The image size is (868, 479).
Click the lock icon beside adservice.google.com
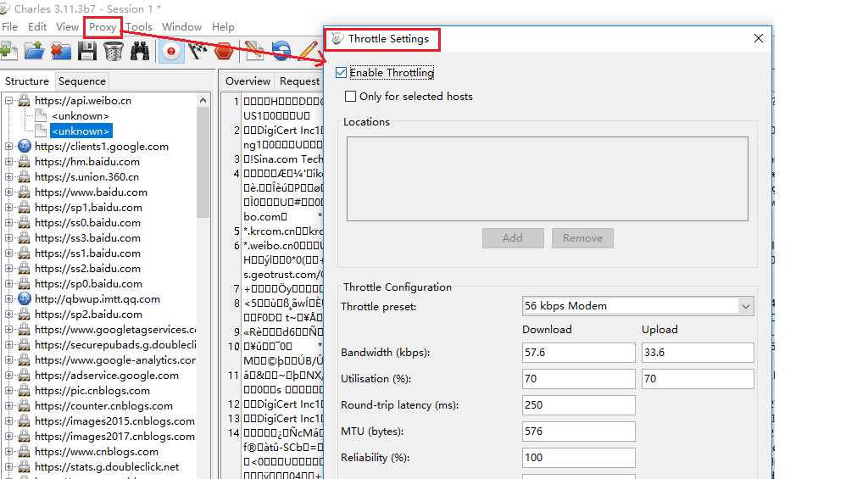click(x=25, y=375)
